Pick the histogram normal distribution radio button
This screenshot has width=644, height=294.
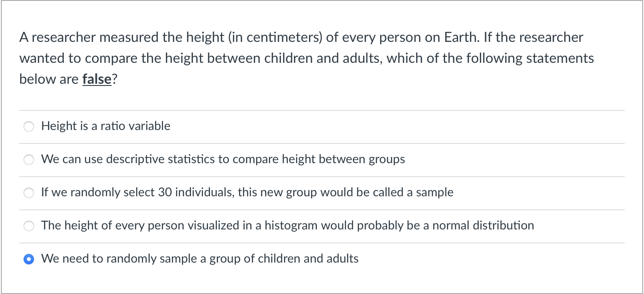click(x=29, y=226)
